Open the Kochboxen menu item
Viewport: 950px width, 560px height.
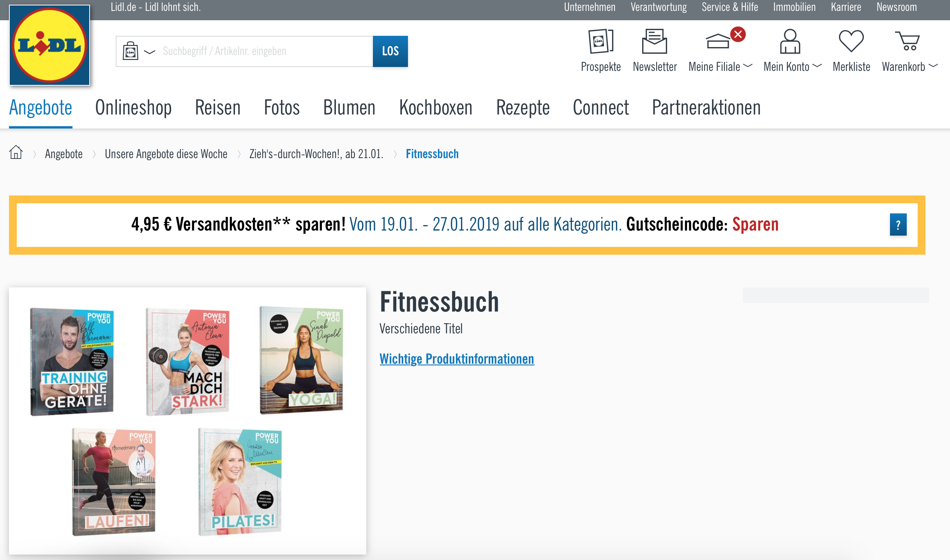pyautogui.click(x=436, y=108)
